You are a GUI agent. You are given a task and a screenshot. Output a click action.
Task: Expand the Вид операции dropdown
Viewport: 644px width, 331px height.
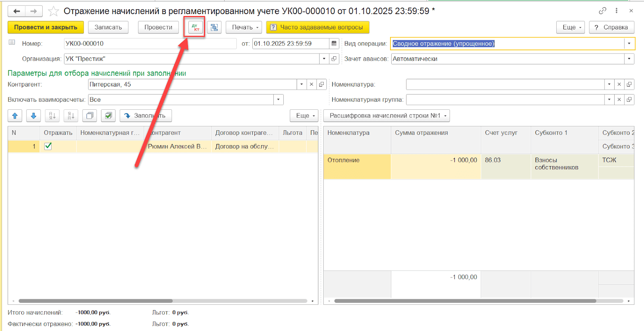[x=629, y=43]
